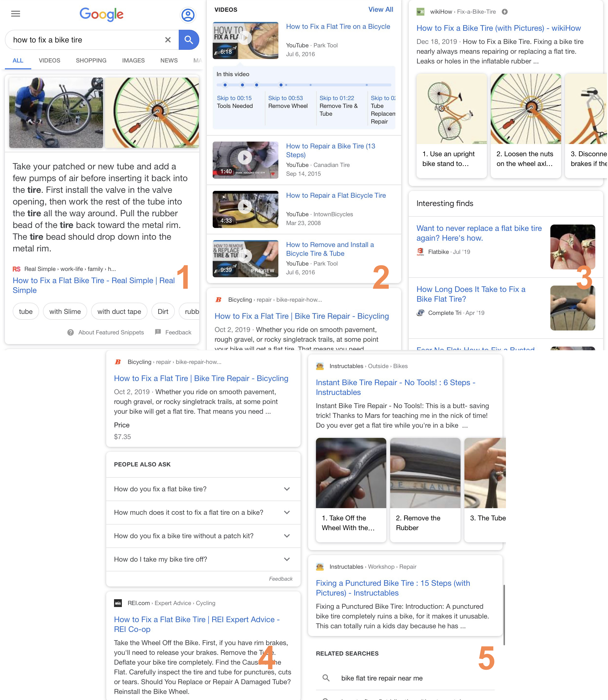Screen dimensions: 608x700
Task: Click the About Featured Snippets question icon
Action: coord(71,332)
